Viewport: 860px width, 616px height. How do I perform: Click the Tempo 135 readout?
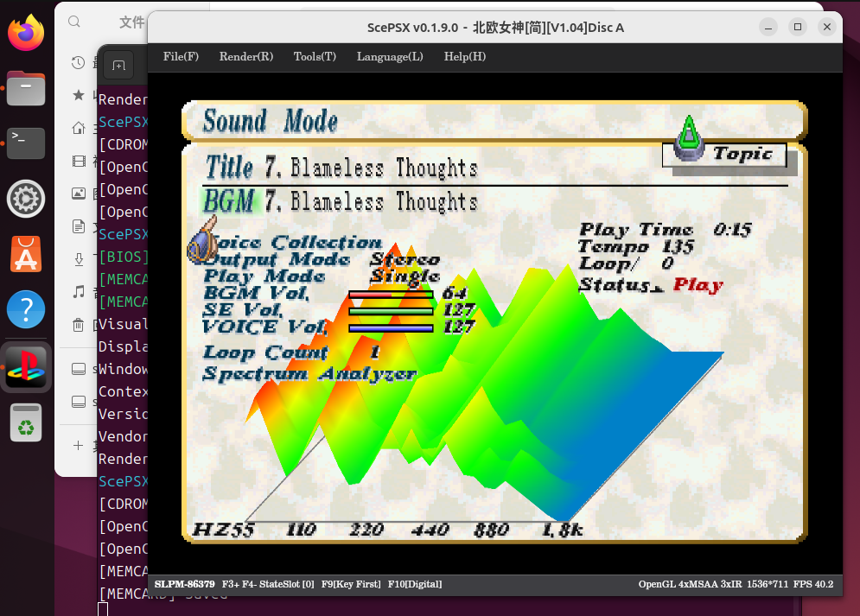[636, 246]
